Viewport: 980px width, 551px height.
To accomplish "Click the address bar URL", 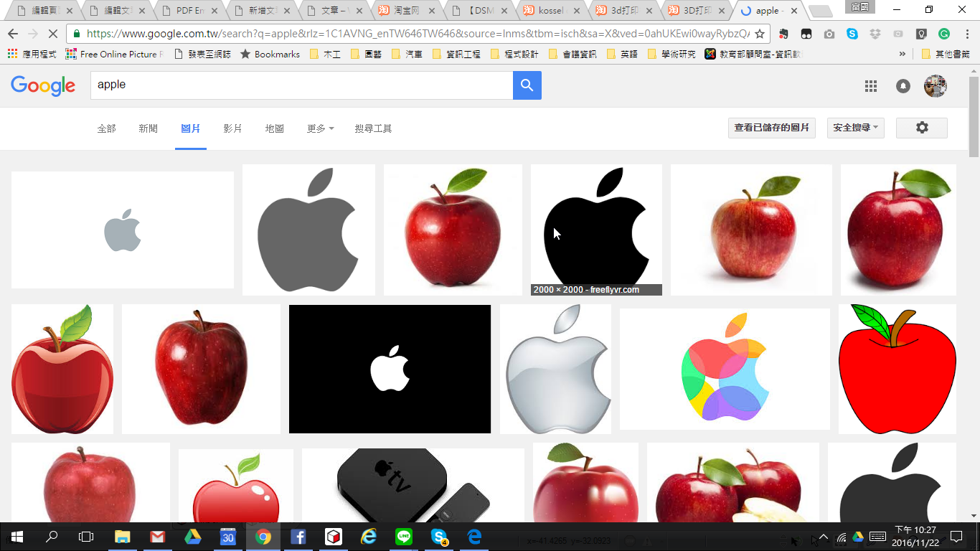I will [x=418, y=34].
